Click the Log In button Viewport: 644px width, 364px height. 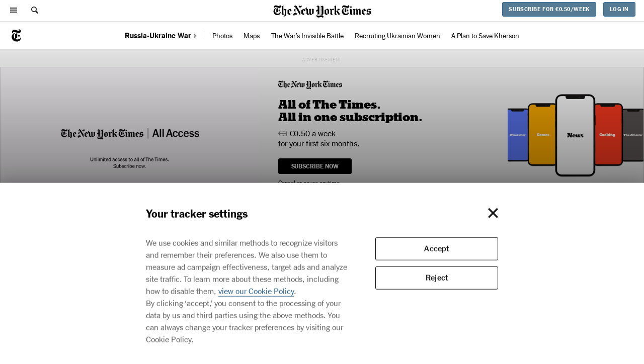click(x=619, y=9)
